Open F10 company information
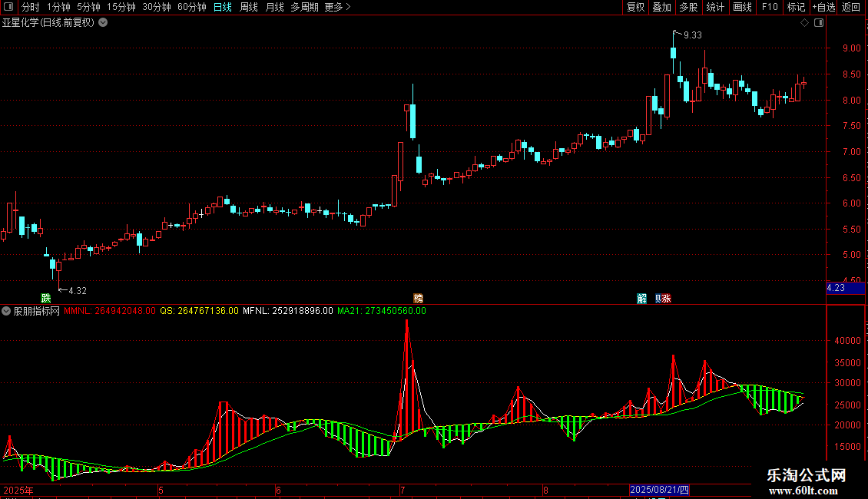 [770, 7]
